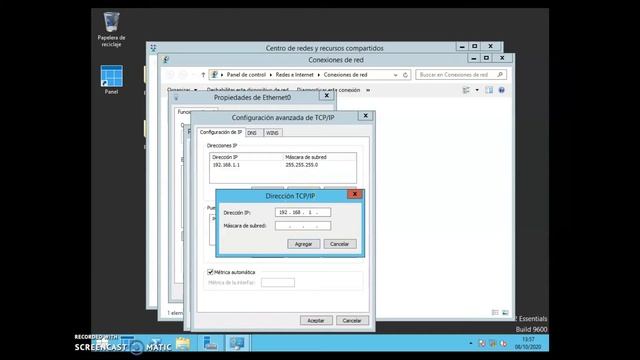Click the Up arrow in Conexiones de red
The width and height of the screenshot is (640, 360).
203,75
